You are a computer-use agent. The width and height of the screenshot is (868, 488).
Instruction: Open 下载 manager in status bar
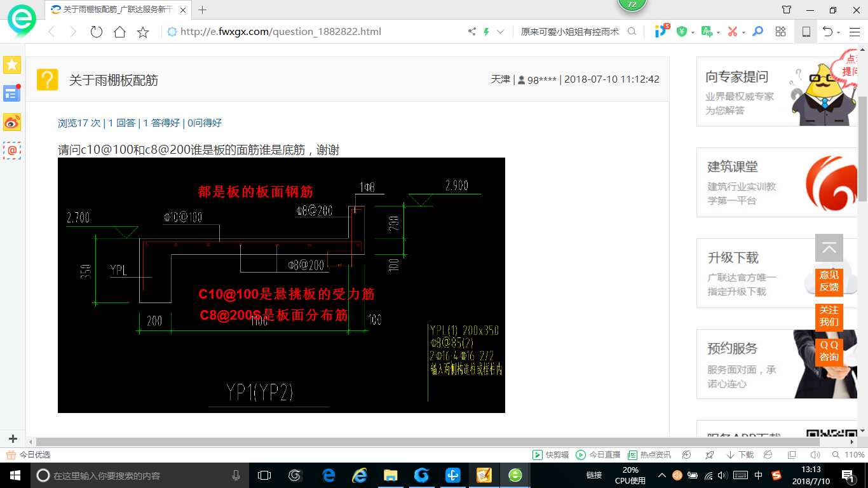pos(740,455)
